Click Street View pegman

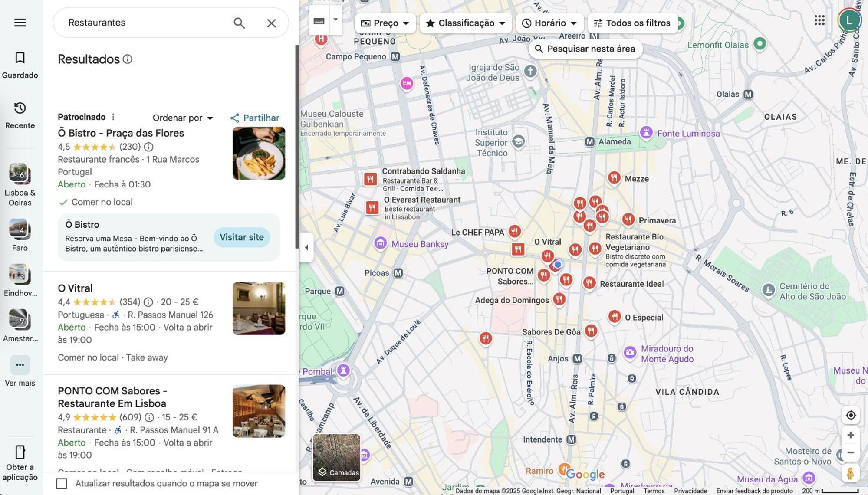[851, 473]
